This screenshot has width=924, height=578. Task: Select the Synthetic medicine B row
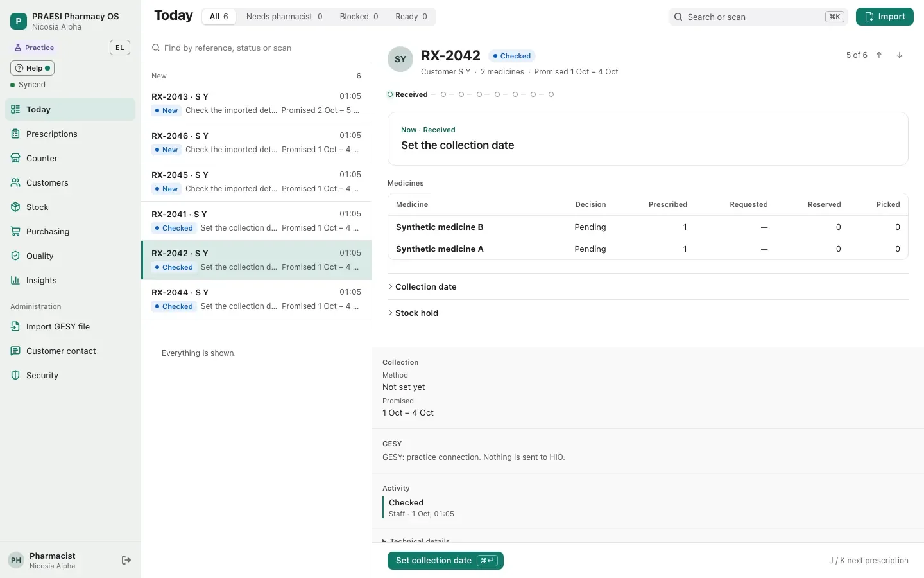(648, 227)
